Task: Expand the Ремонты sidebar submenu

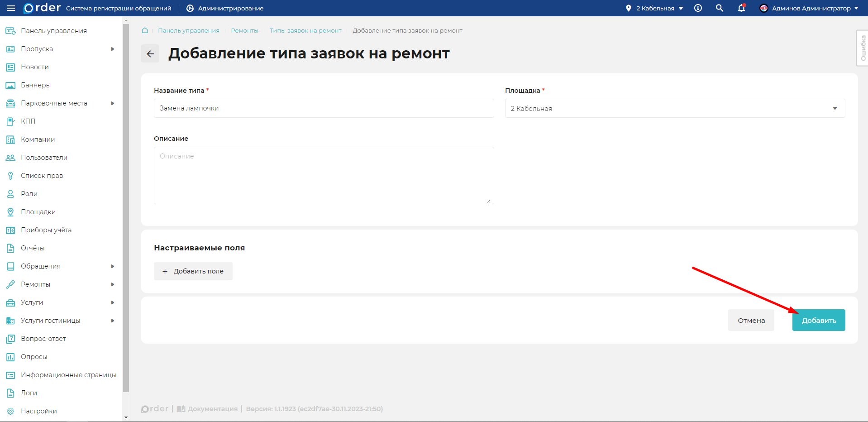Action: pos(112,284)
